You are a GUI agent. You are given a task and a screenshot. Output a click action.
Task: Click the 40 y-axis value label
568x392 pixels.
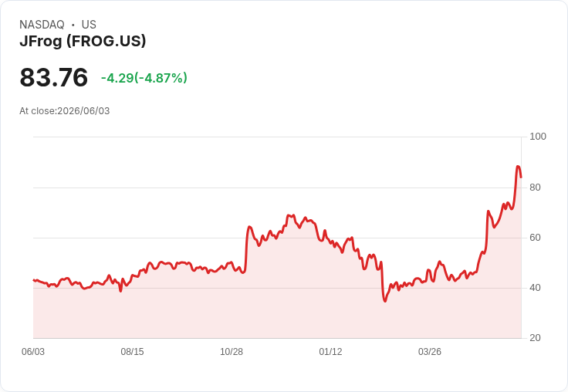[535, 288]
